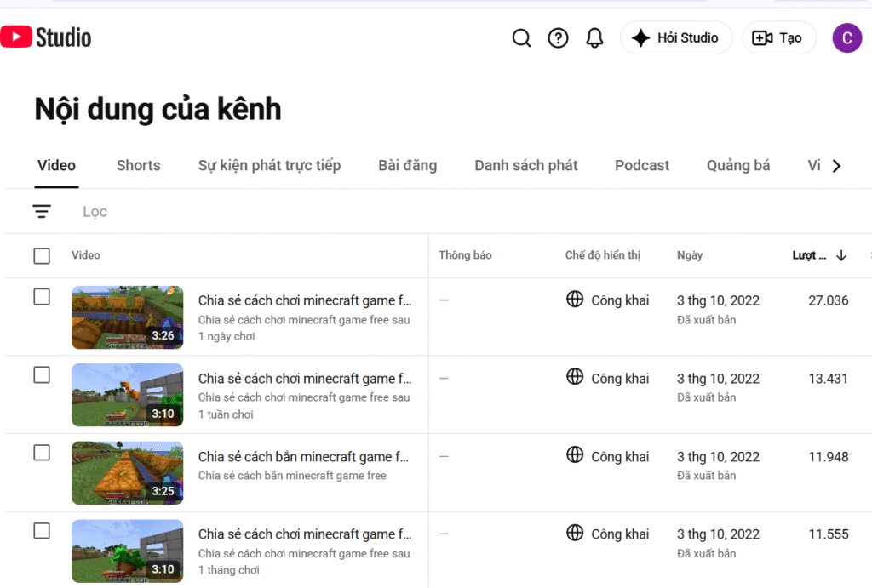Open thumbnail of the 1 tháng chơi video
Screen dimensions: 872x588
(x=128, y=551)
